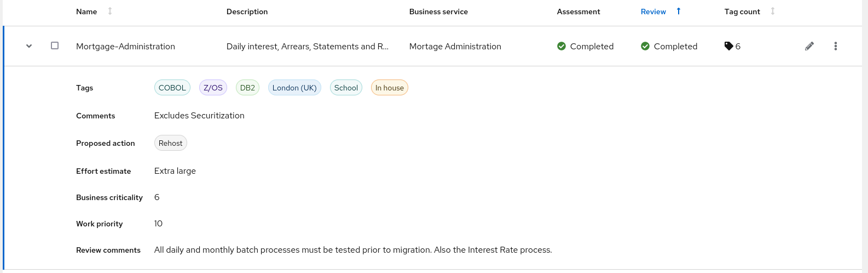This screenshot has height=273, width=868.
Task: Click the Mortgage-Administration application name
Action: [x=125, y=47]
